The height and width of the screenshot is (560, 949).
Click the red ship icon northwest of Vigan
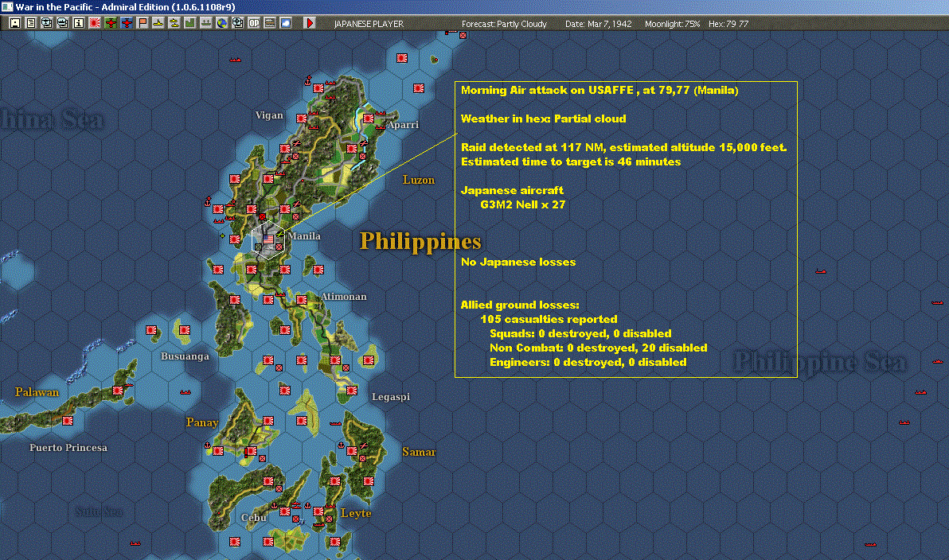click(x=236, y=60)
